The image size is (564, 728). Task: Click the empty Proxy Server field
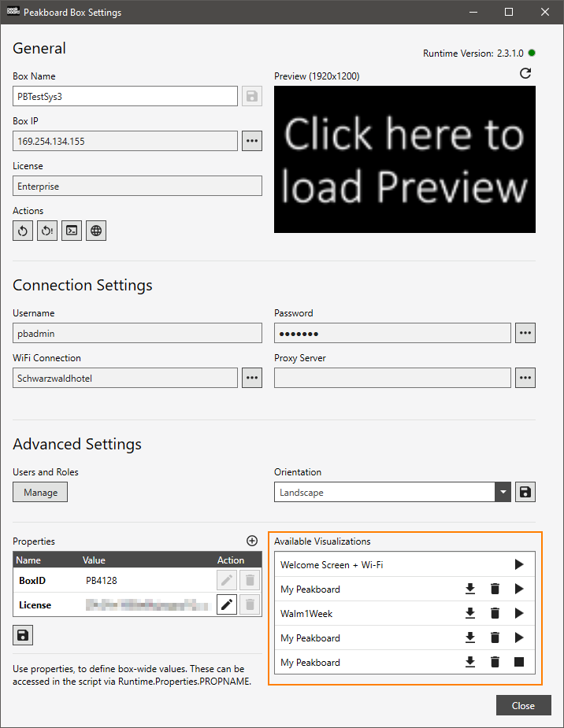tap(392, 378)
